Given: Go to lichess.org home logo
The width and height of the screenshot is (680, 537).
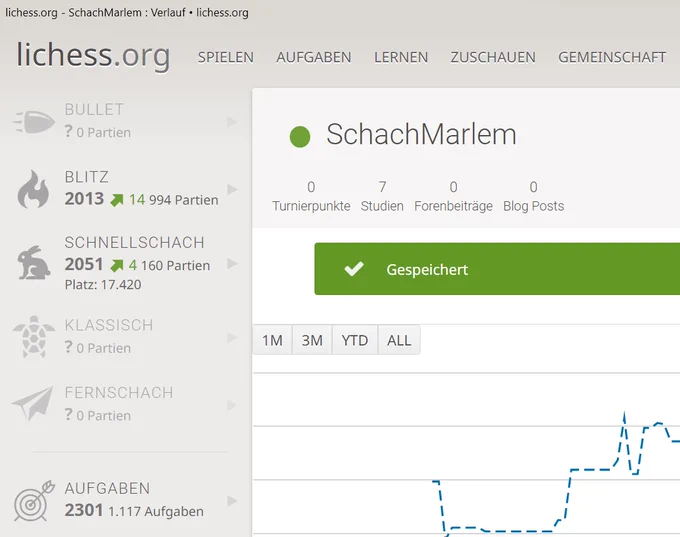Looking at the screenshot, I should click(93, 56).
